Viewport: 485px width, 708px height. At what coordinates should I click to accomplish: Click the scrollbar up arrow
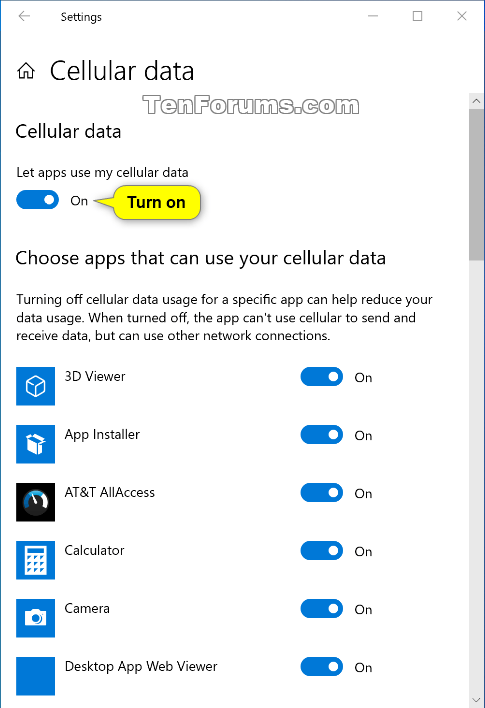tap(476, 101)
